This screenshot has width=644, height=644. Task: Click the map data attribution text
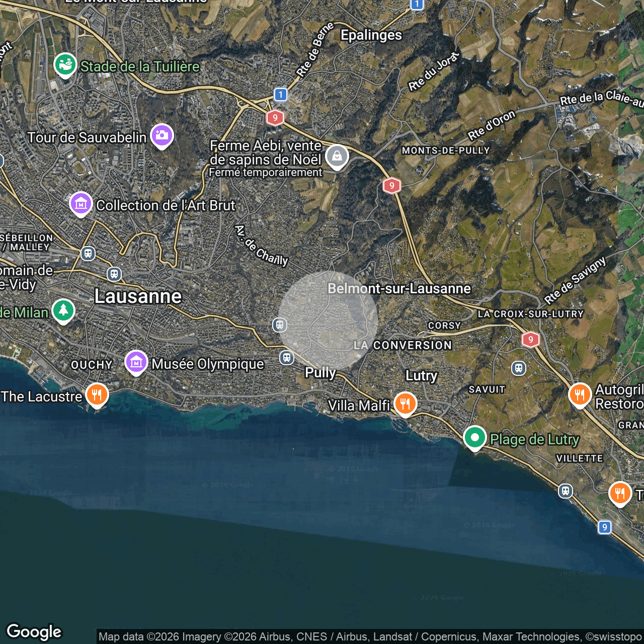(370, 637)
